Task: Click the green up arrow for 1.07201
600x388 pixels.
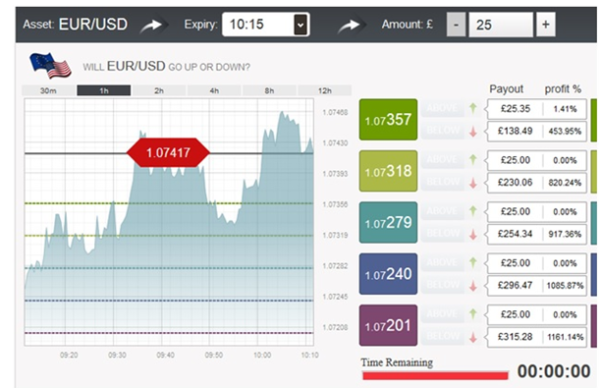Action: pos(473,314)
